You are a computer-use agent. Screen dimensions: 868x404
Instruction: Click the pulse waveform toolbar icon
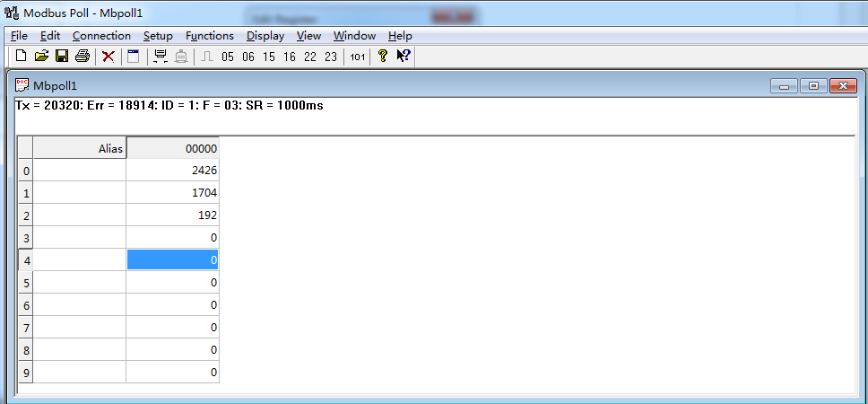tap(207, 56)
